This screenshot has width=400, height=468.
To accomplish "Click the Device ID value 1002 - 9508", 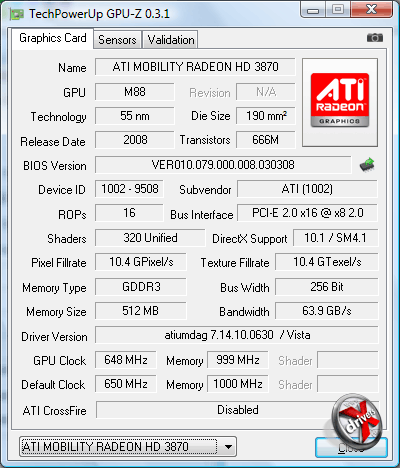I will [129, 189].
